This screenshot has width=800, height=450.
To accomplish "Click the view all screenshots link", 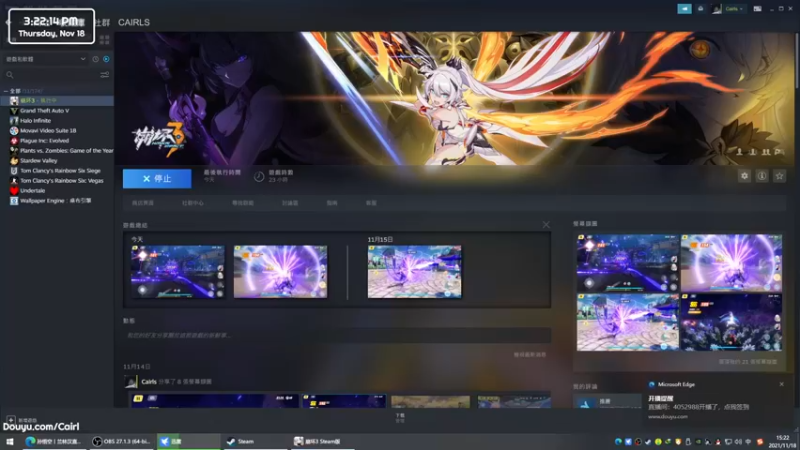I will click(x=747, y=362).
